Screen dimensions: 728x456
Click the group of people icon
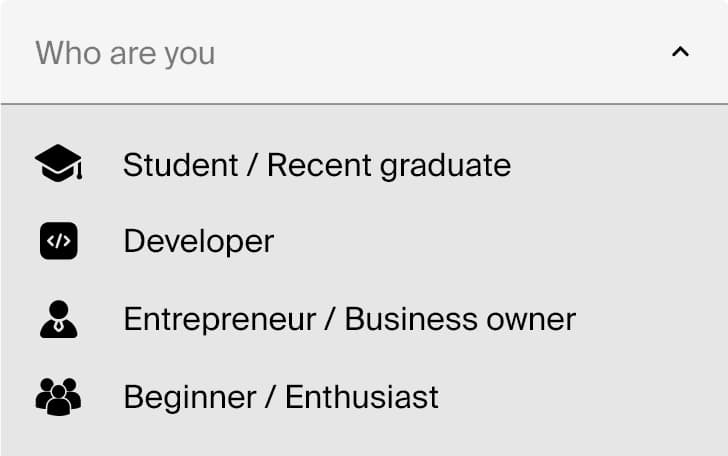pos(58,397)
